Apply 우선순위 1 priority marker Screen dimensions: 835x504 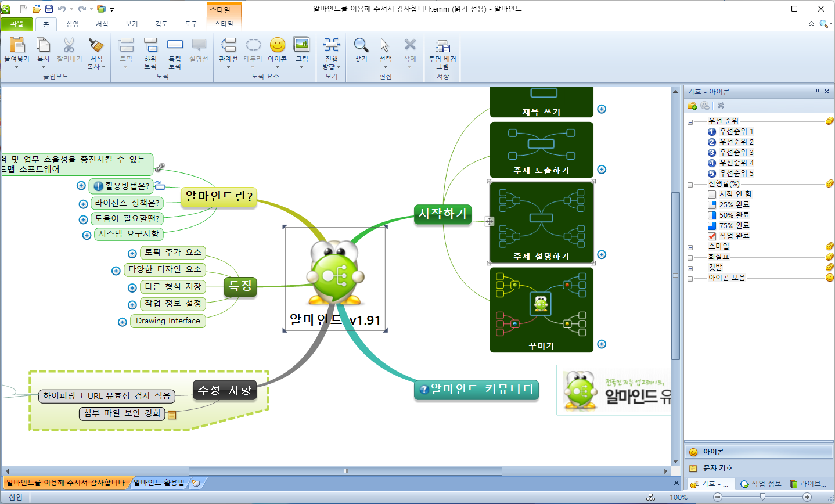(x=712, y=132)
